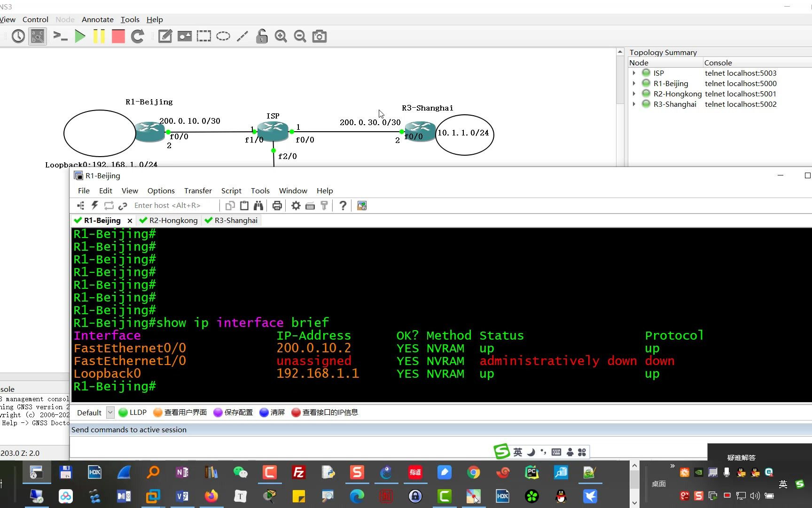Suspend all nodes with yellow pause button
Screen dimensions: 812x508
tap(99, 36)
